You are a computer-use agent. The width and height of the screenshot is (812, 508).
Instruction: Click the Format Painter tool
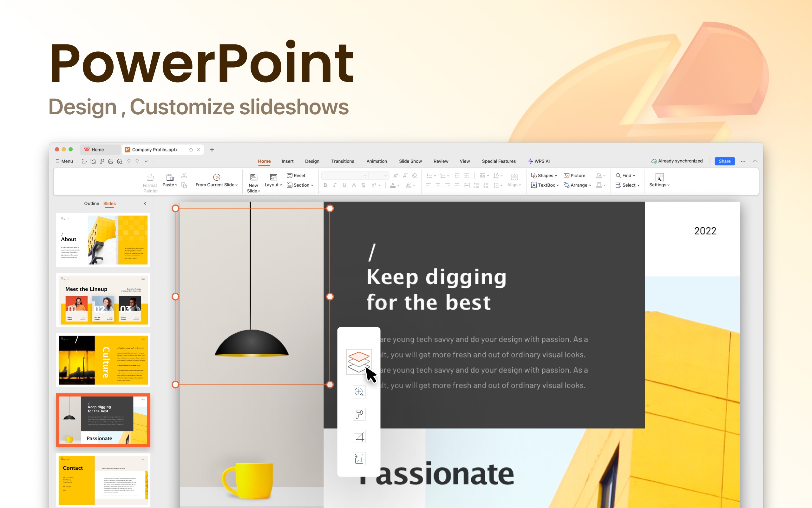[150, 183]
